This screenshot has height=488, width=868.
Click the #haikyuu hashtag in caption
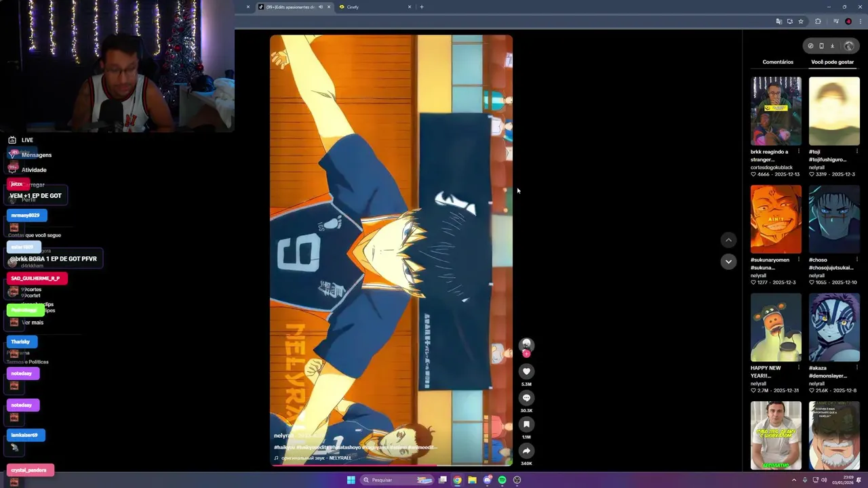(x=283, y=447)
